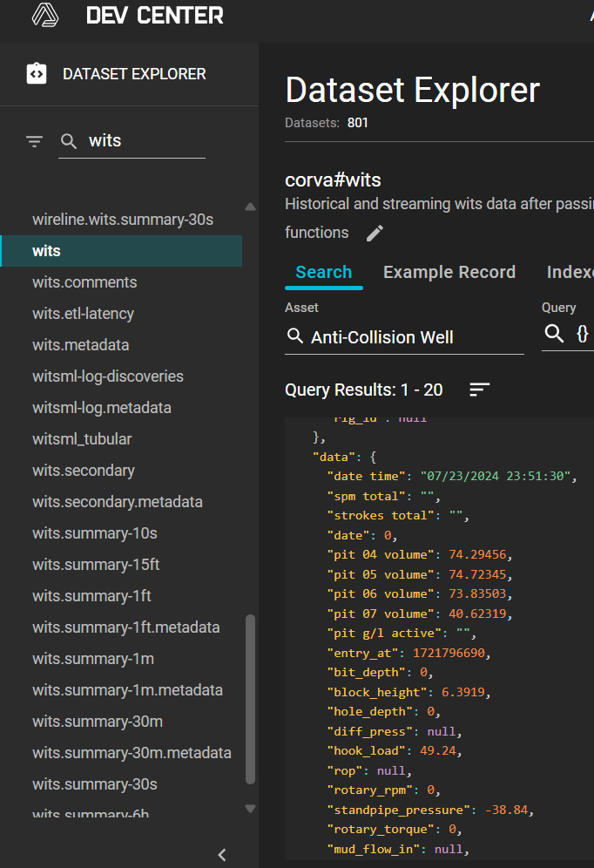
Task: Click the Asset search magnifier icon
Action: pyautogui.click(x=295, y=336)
